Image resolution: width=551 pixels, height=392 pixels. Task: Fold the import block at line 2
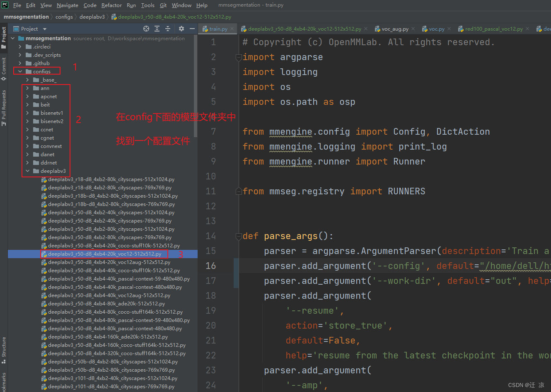239,58
